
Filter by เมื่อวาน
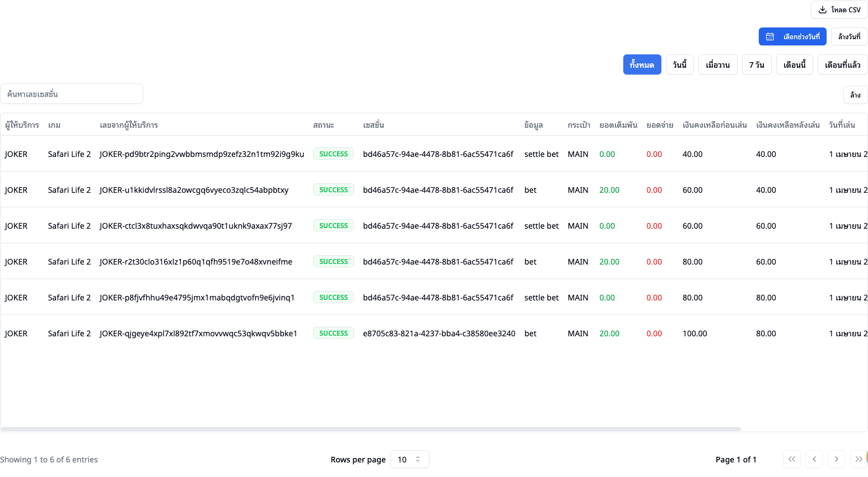(717, 64)
